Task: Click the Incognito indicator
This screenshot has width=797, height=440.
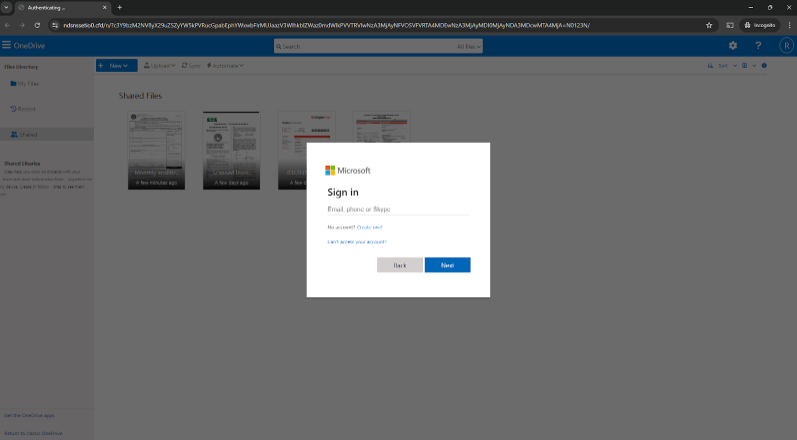Action: tap(759, 25)
